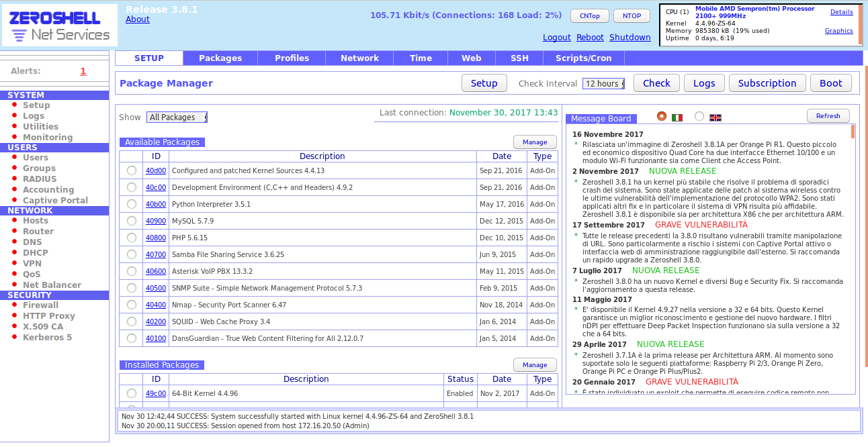The height and width of the screenshot is (447, 868).
Task: Select radio button for package 40d00
Action: pos(132,170)
